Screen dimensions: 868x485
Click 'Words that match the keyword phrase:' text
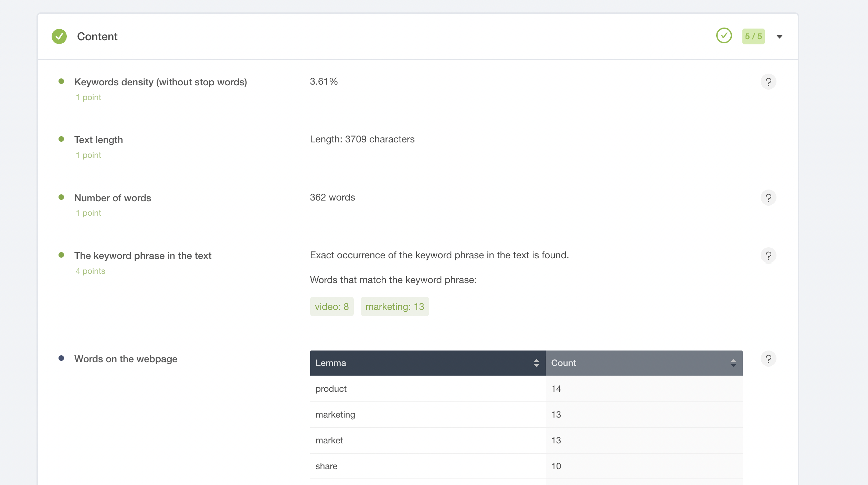[x=393, y=280]
